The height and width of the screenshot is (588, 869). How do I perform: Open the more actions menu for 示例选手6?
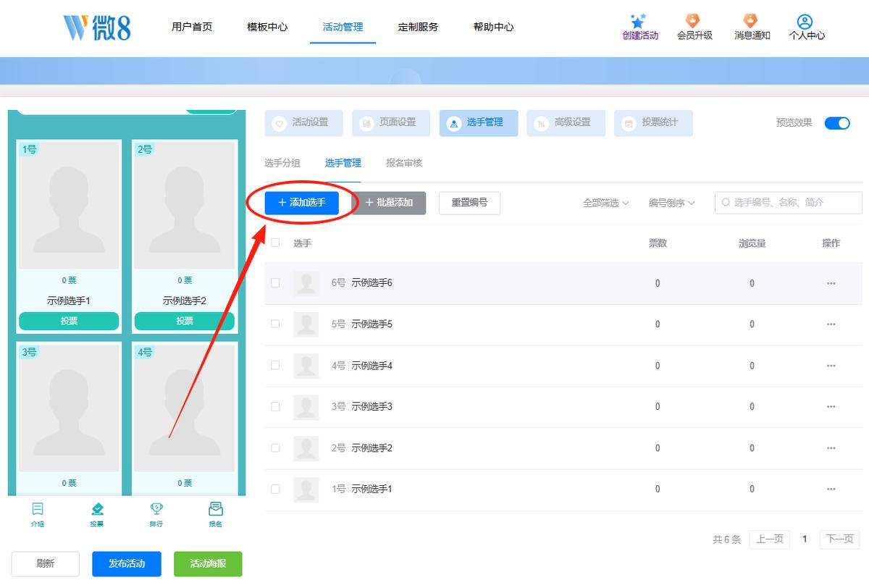coord(831,283)
